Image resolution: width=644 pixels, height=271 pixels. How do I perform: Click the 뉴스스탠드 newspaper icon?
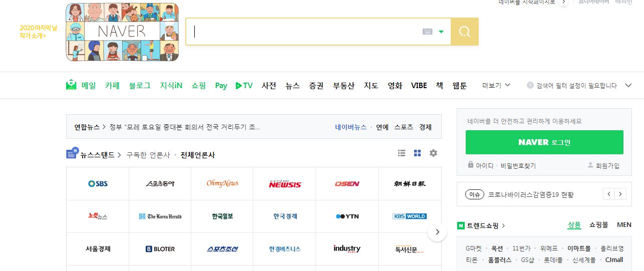tap(72, 153)
